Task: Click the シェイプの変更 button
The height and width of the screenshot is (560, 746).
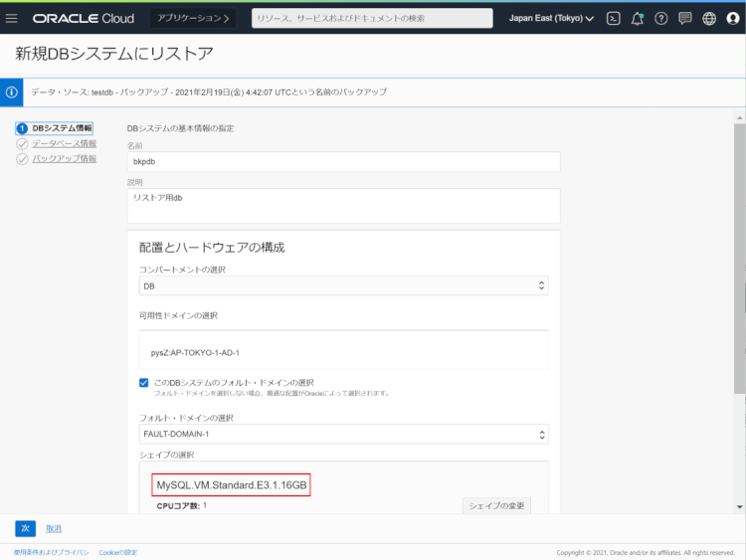Action: 496,505
